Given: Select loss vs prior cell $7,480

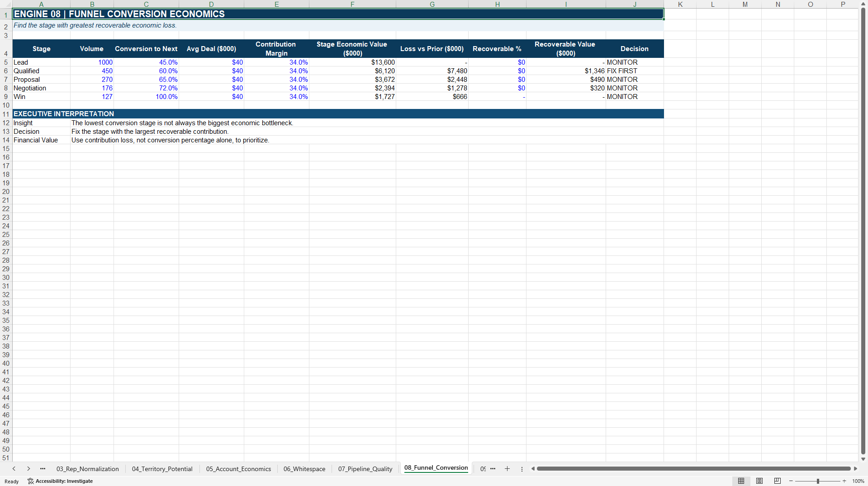Looking at the screenshot, I should click(432, 71).
